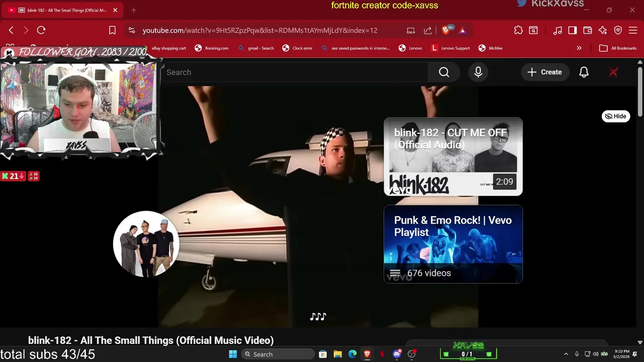644x362 pixels.
Task: Reload the YouTube page
Action: click(41, 30)
